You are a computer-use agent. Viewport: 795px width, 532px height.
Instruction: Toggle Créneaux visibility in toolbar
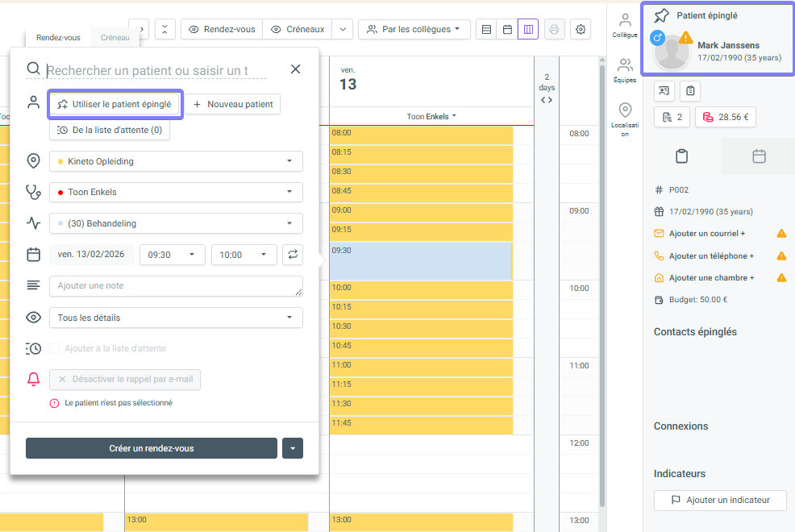click(298, 30)
